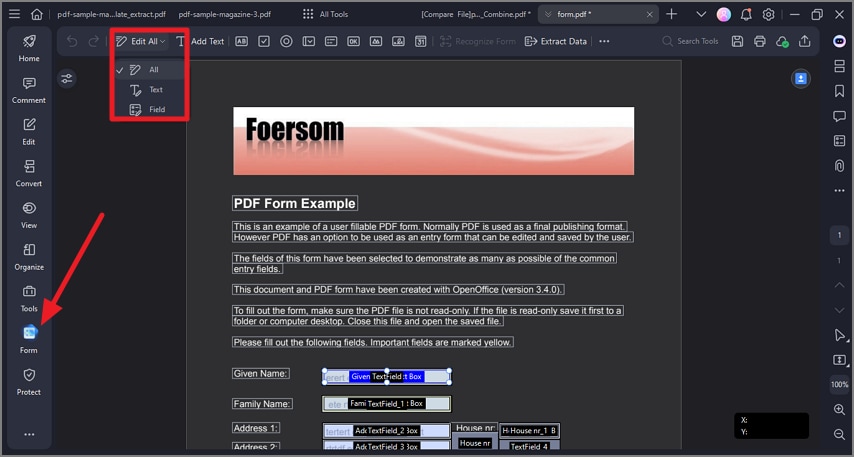Select All in Edit dropdown
Image resolution: width=854 pixels, height=457 pixels.
click(x=149, y=70)
